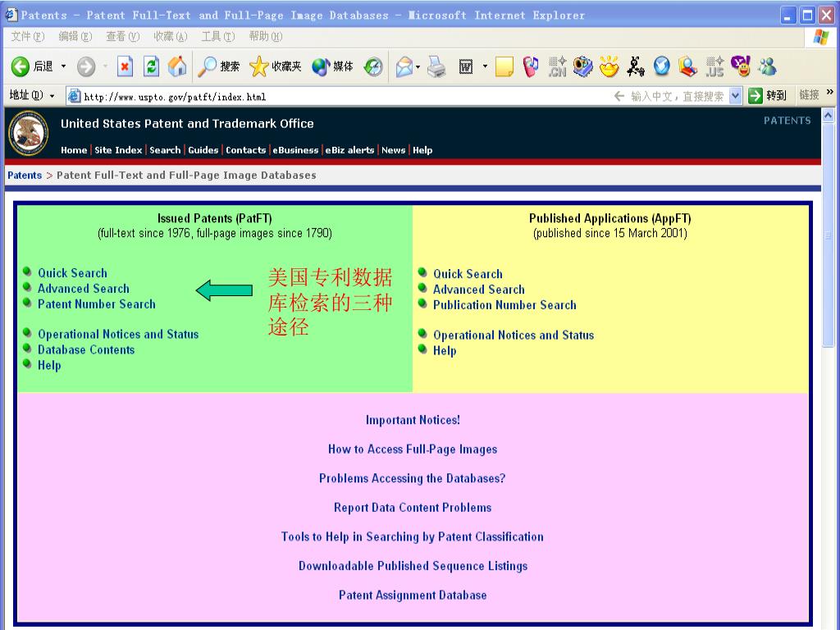
Task: Click Report Data Content Problems link
Action: [413, 507]
